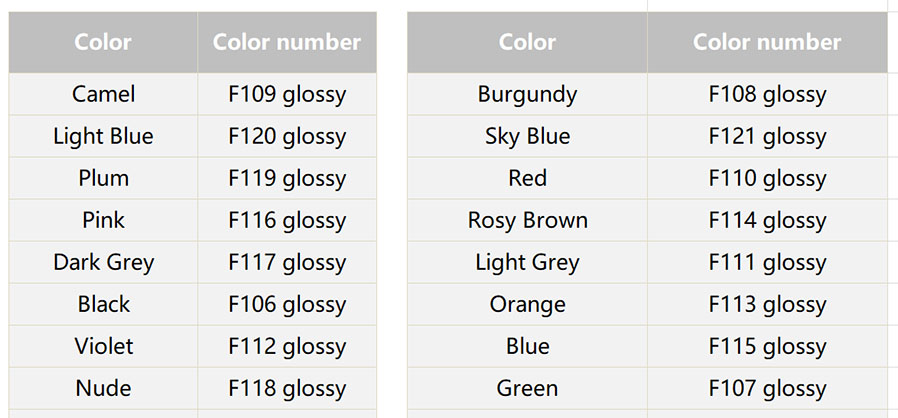The width and height of the screenshot is (898, 418).
Task: Click the left table's Color header
Action: [103, 42]
